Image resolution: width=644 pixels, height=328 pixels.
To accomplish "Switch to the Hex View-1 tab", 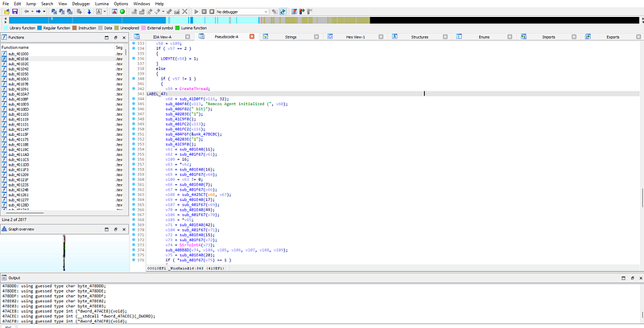I will click(355, 37).
